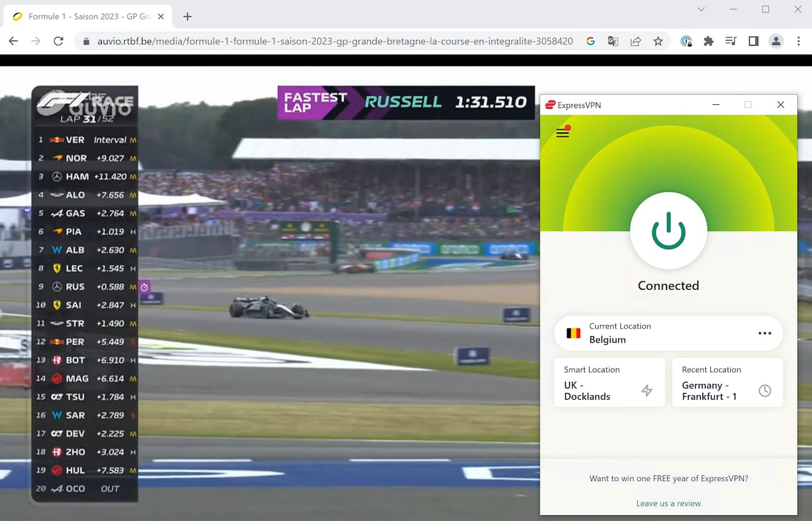Close the Formule 1 browser tab
The width and height of the screenshot is (812, 521).
[161, 17]
